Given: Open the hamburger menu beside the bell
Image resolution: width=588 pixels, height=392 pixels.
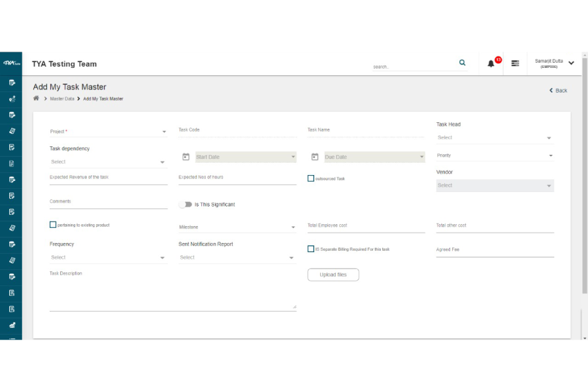Looking at the screenshot, I should pyautogui.click(x=515, y=63).
